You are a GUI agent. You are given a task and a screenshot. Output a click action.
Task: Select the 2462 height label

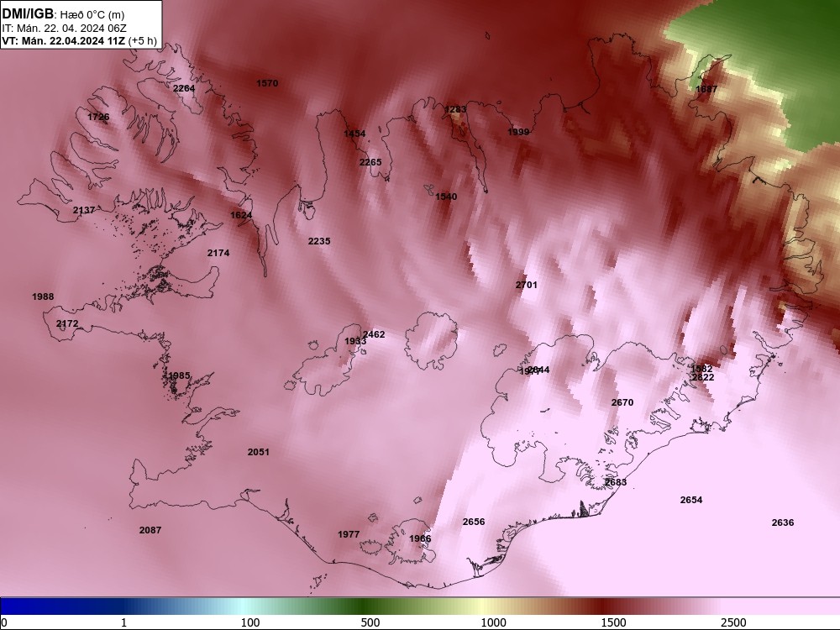(374, 334)
